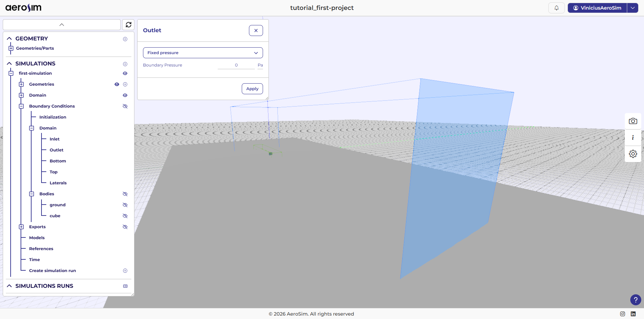Click the Apply button
The height and width of the screenshot is (319, 644).
point(252,89)
